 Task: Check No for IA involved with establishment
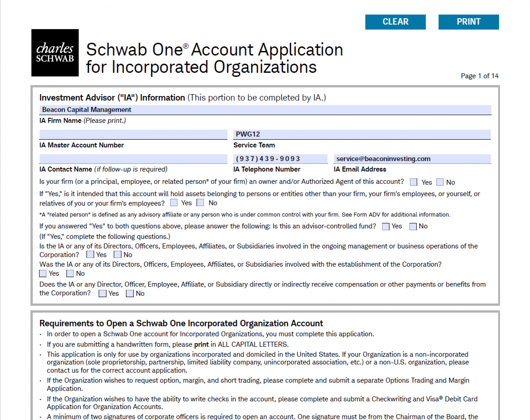[70, 273]
